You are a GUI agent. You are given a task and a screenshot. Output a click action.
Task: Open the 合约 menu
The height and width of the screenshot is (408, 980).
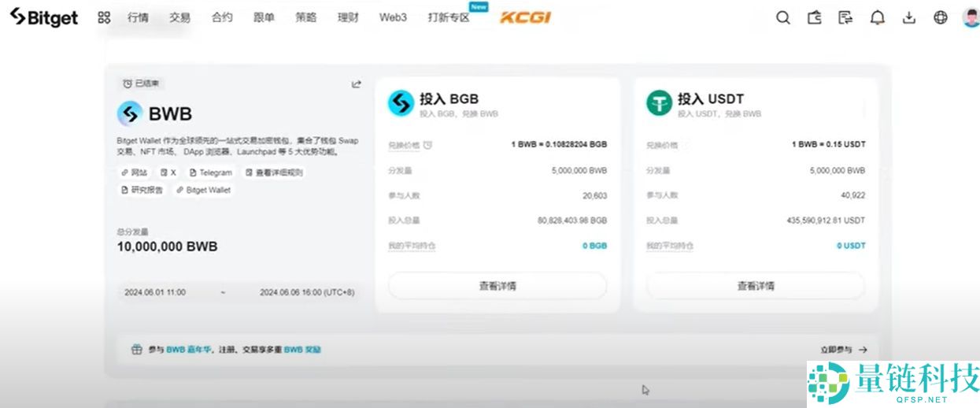tap(222, 17)
